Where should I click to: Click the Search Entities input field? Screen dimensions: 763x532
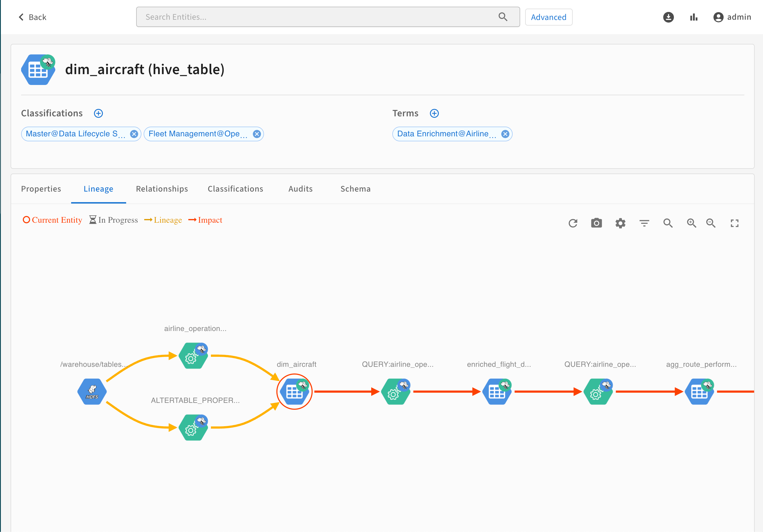(x=319, y=17)
